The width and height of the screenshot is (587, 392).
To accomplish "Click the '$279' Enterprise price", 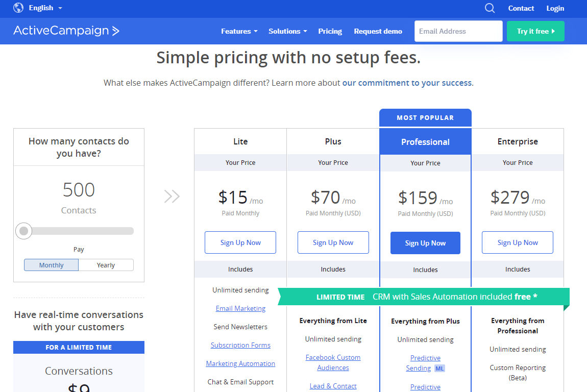I will point(510,198).
